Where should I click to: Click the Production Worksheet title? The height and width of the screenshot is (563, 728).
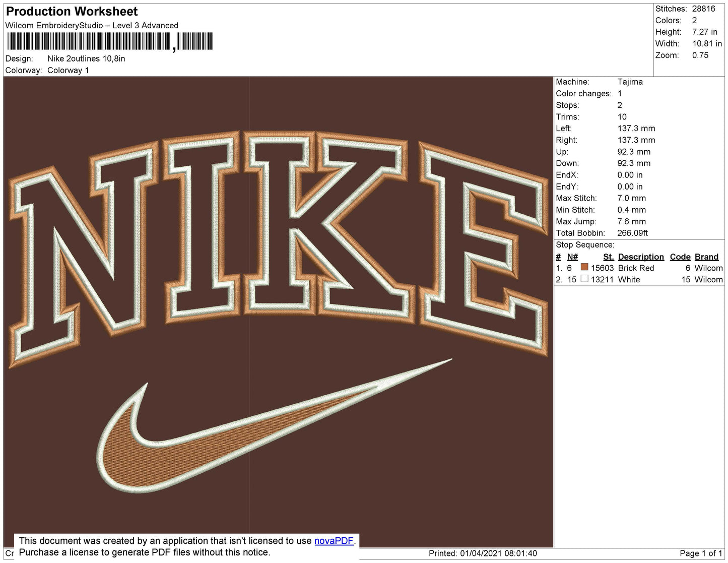click(72, 12)
